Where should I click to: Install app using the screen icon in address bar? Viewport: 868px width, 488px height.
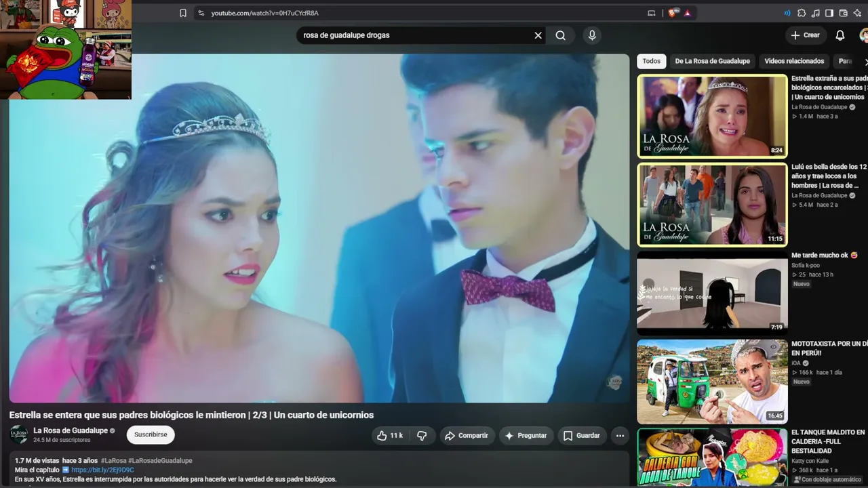[652, 13]
